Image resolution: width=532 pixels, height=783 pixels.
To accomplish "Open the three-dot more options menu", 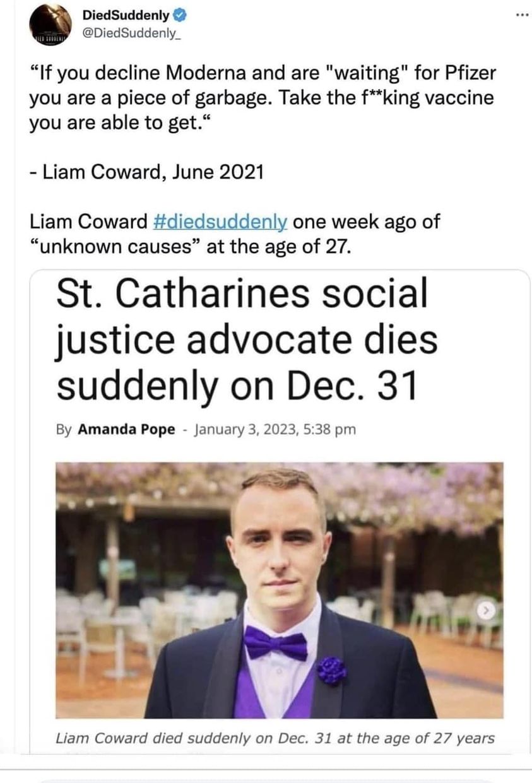I will [520, 14].
